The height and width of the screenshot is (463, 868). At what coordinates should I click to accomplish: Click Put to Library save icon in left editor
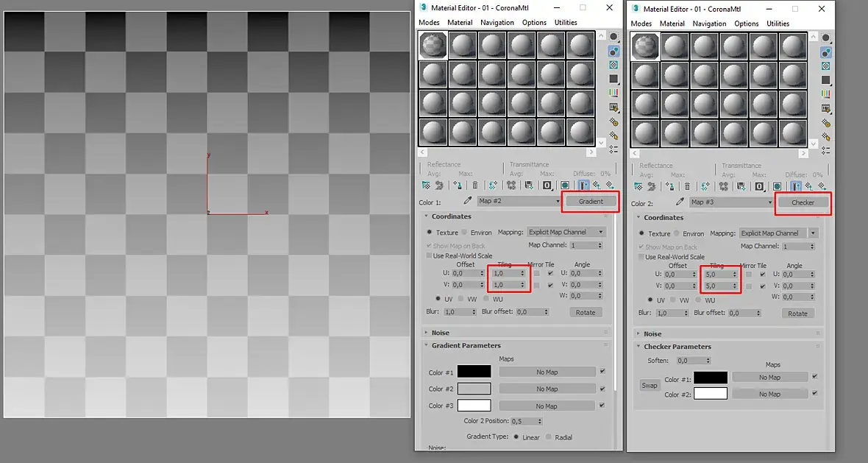coord(529,185)
